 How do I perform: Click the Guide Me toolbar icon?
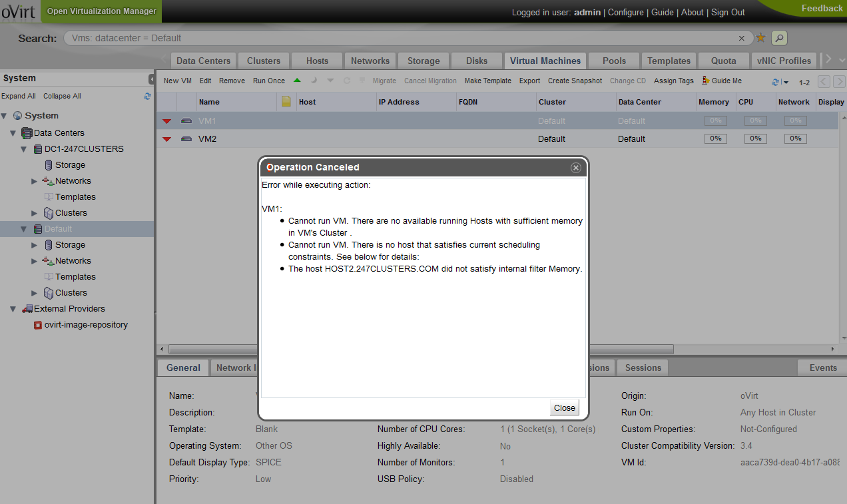coord(706,81)
